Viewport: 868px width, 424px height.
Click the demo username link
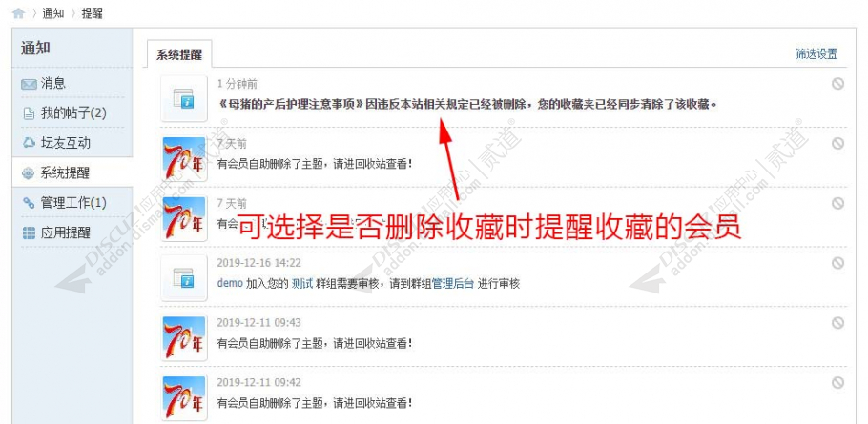click(x=230, y=284)
